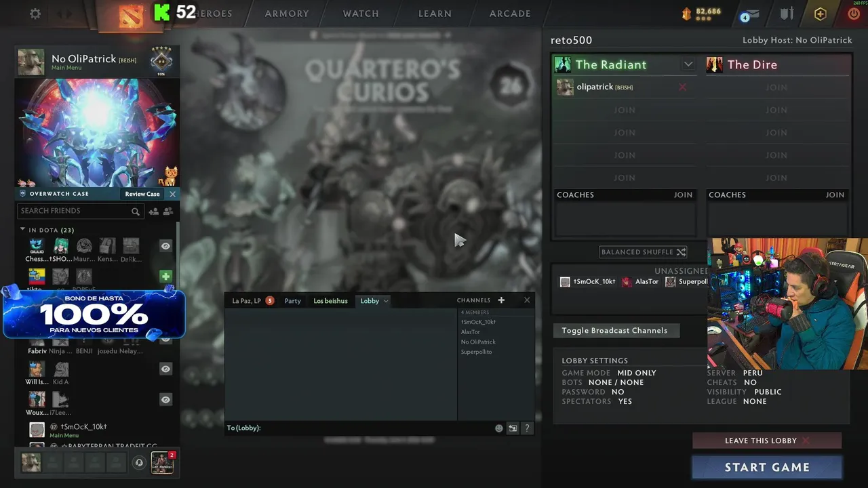Click your own party slot avatar
Screen dimensions: 868x488
pos(31,462)
